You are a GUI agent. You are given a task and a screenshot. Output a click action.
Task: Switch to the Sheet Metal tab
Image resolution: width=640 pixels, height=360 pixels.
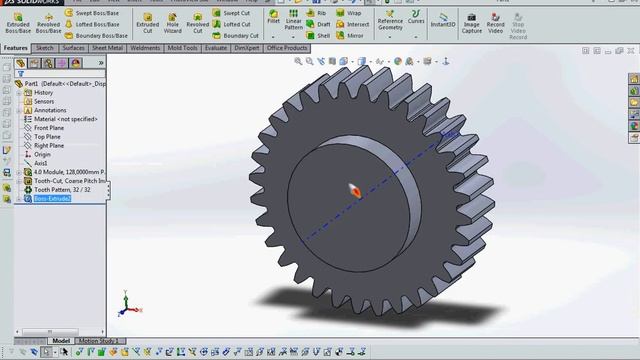pos(107,48)
